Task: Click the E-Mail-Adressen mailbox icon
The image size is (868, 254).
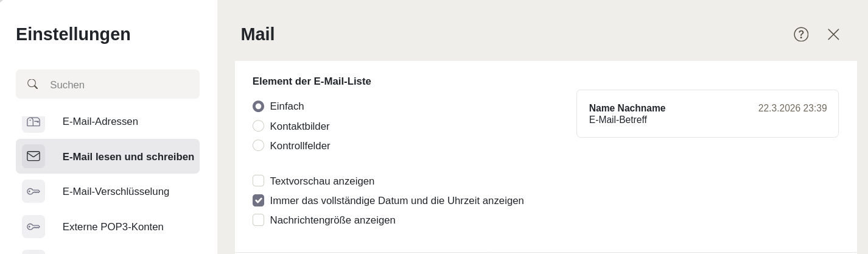Action: point(33,122)
